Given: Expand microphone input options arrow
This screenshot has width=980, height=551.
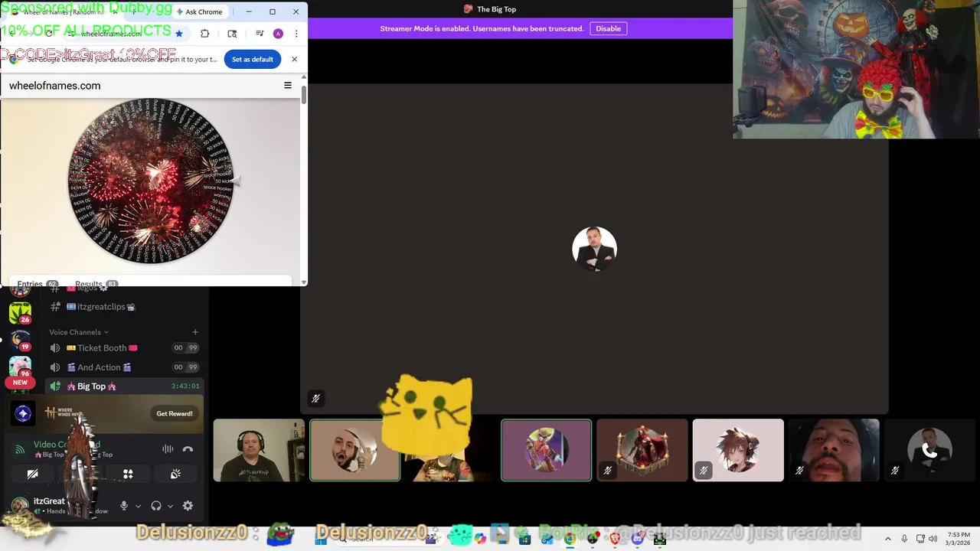Looking at the screenshot, I should [x=138, y=506].
